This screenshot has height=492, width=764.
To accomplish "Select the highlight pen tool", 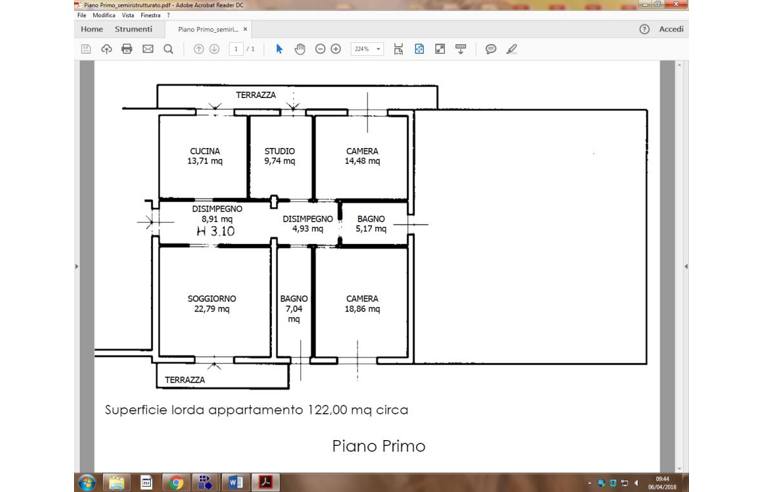I will (512, 49).
